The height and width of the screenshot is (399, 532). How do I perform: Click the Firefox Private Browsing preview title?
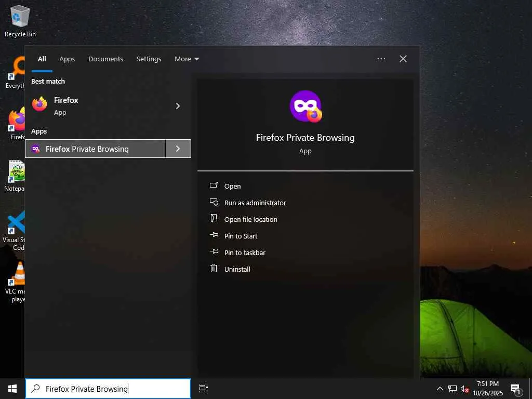[x=305, y=137]
